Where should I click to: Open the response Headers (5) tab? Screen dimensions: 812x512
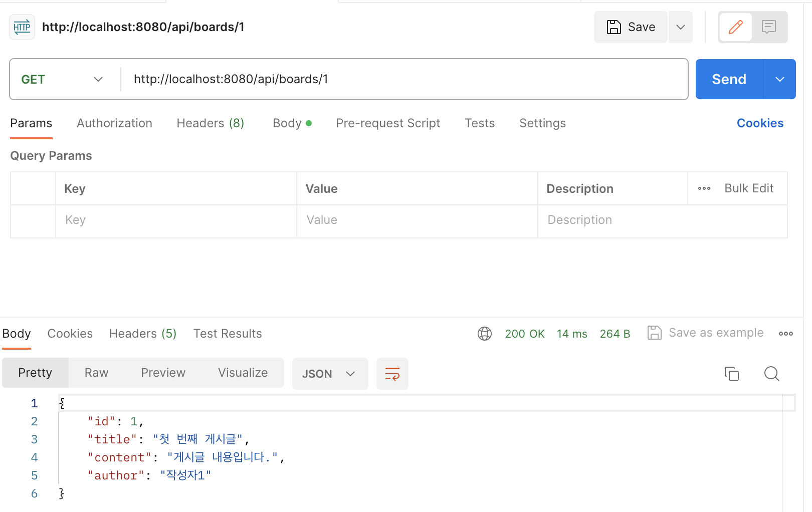click(143, 334)
